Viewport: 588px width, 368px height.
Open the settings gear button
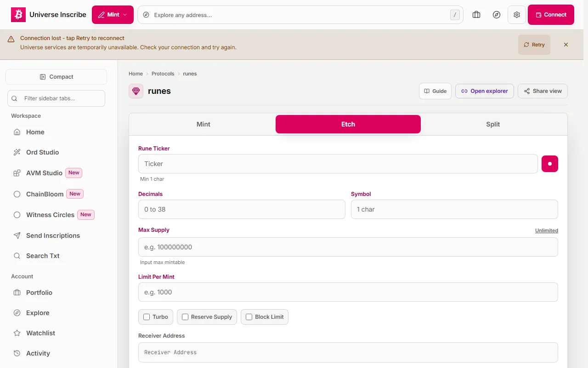click(x=517, y=15)
